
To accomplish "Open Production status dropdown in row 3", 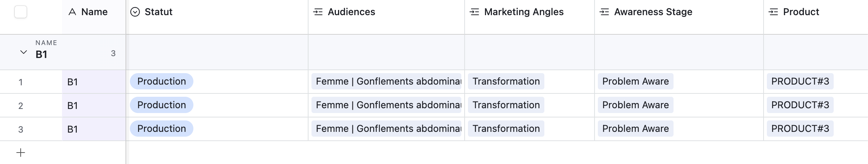I will pyautogui.click(x=162, y=129).
